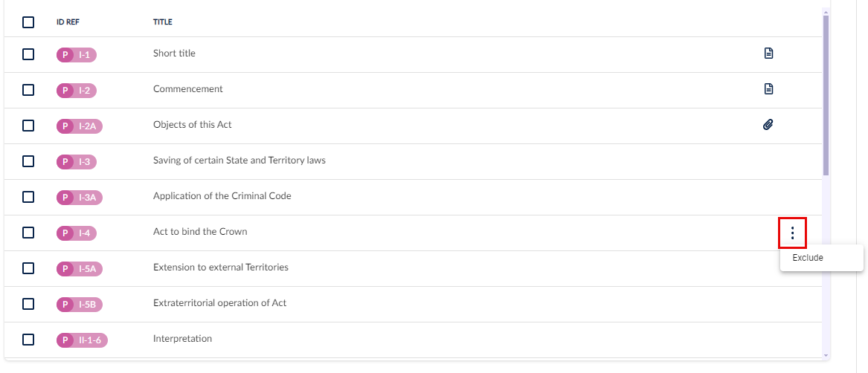Tick checkbox next to Interpretation row
Image resolution: width=868 pixels, height=373 pixels.
pyautogui.click(x=28, y=340)
